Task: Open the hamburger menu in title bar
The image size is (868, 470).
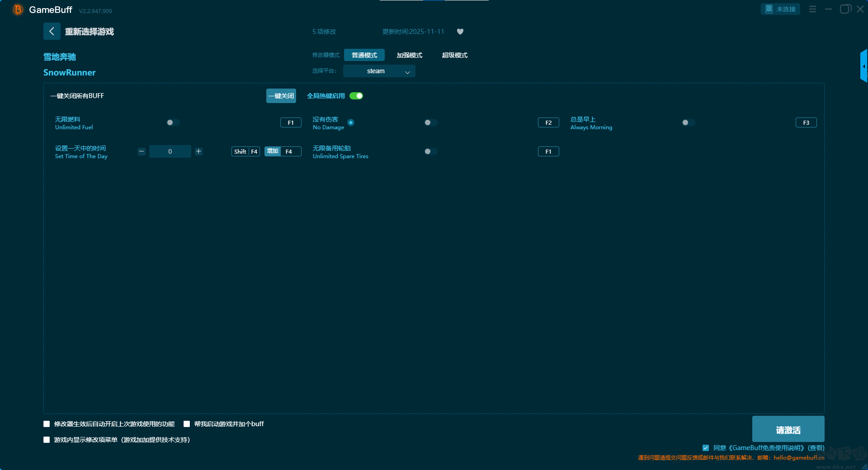Action: (x=812, y=9)
